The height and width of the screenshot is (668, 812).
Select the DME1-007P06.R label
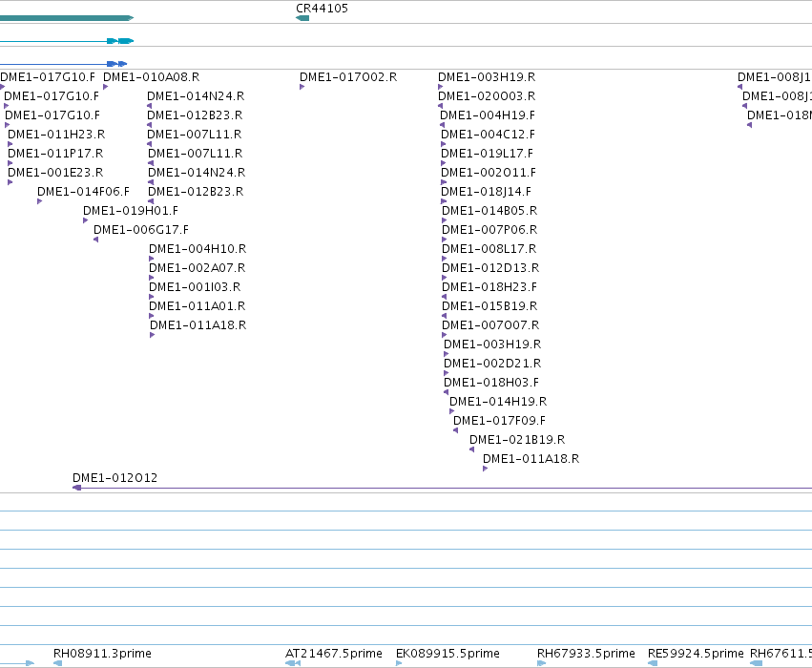[489, 230]
